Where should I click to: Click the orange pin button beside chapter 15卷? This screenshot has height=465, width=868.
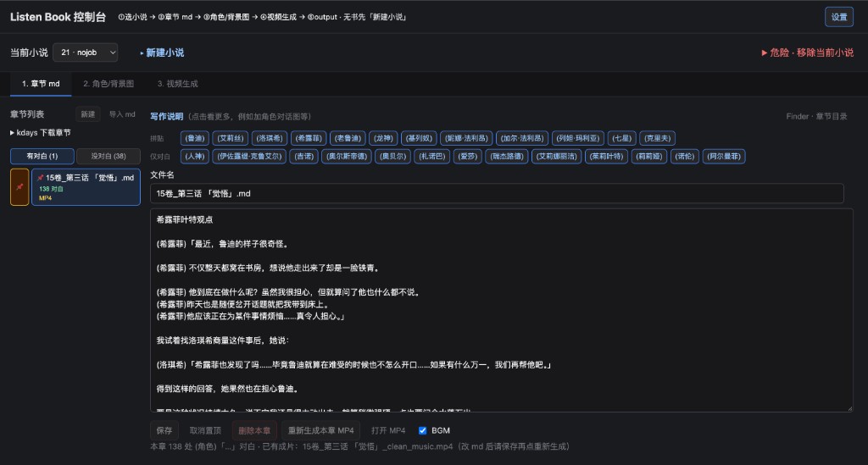19,187
